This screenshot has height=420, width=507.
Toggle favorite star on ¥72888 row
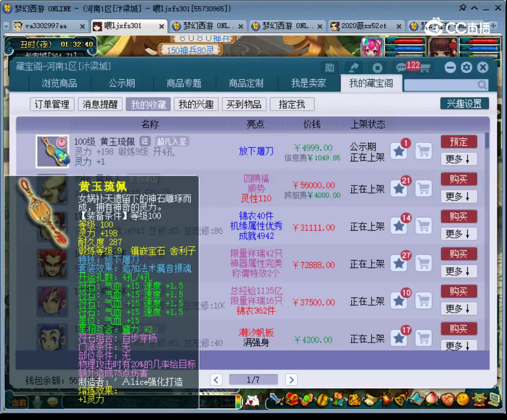point(399,263)
